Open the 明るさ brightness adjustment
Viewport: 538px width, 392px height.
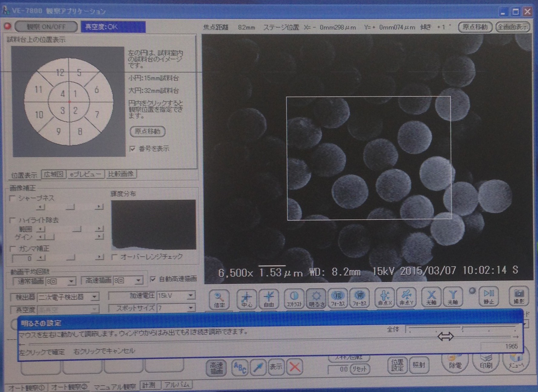(316, 299)
